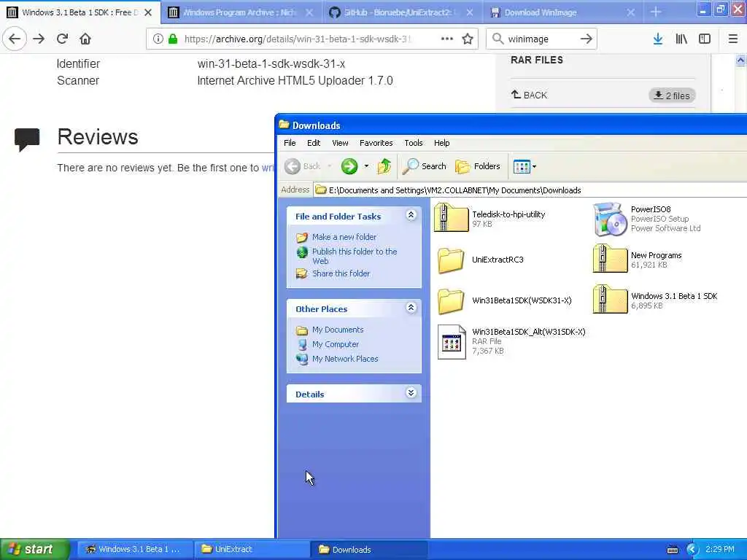Viewport: 747px width, 560px height.
Task: Select Win31Beta1SDK(WSDK31-X) folder
Action: (505, 300)
